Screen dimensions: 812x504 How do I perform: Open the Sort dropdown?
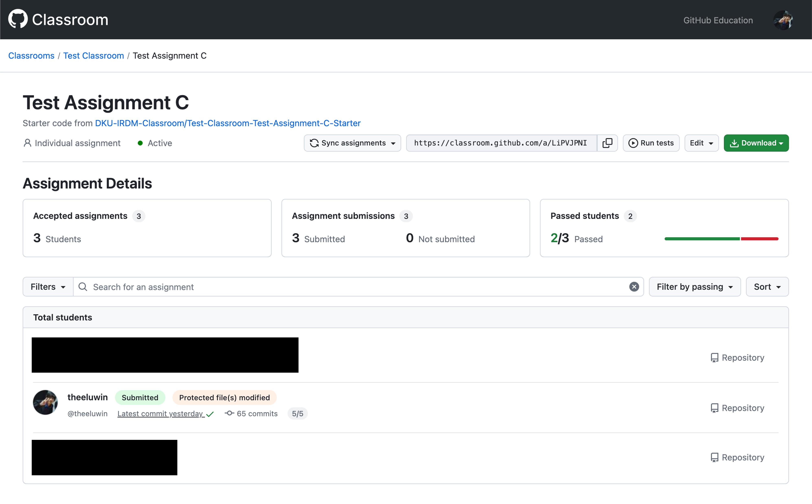coord(767,287)
